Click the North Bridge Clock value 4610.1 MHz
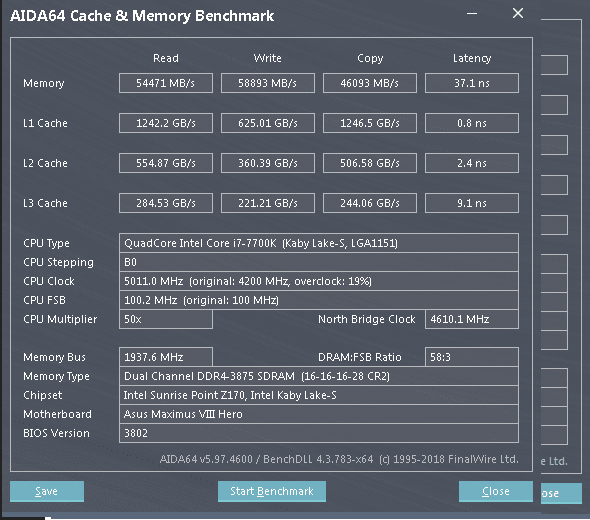Image resolution: width=590 pixels, height=520 pixels. [471, 319]
